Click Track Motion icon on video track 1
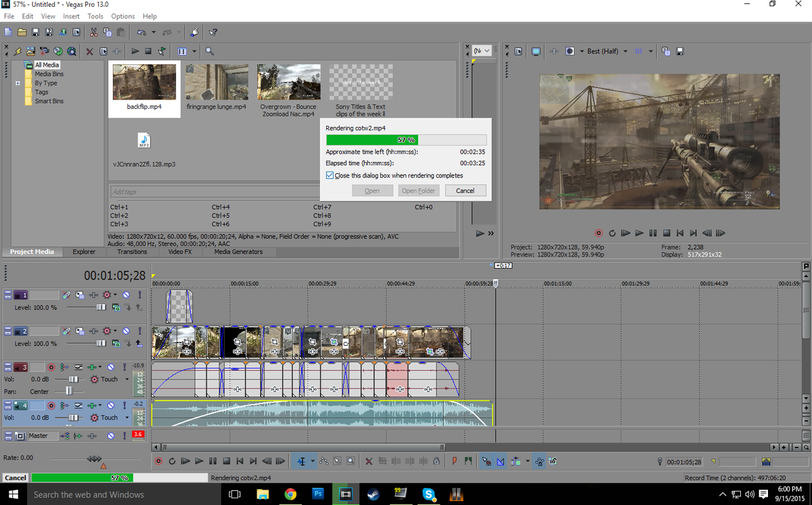This screenshot has width=812, height=505. 78,295
